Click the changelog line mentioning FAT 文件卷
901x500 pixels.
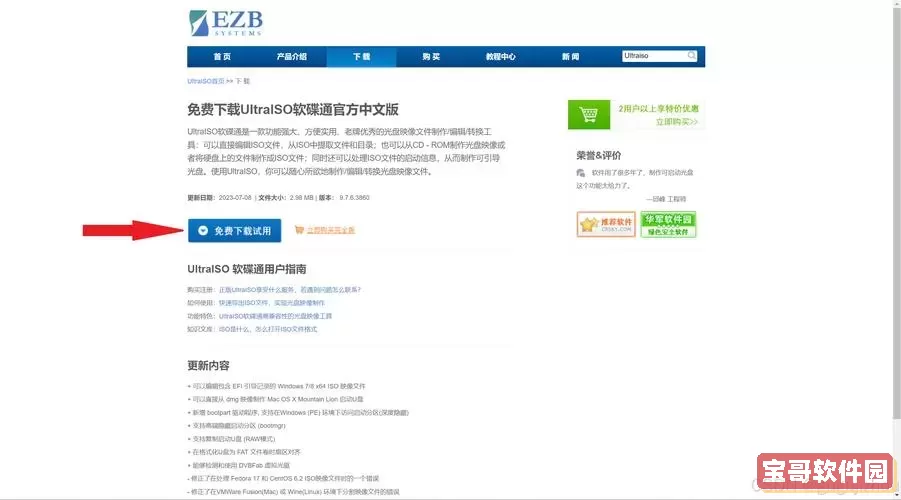point(244,452)
